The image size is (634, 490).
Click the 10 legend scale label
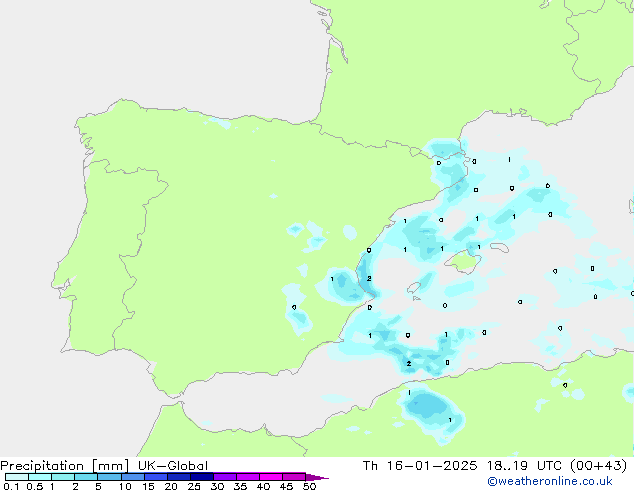[x=125, y=486]
